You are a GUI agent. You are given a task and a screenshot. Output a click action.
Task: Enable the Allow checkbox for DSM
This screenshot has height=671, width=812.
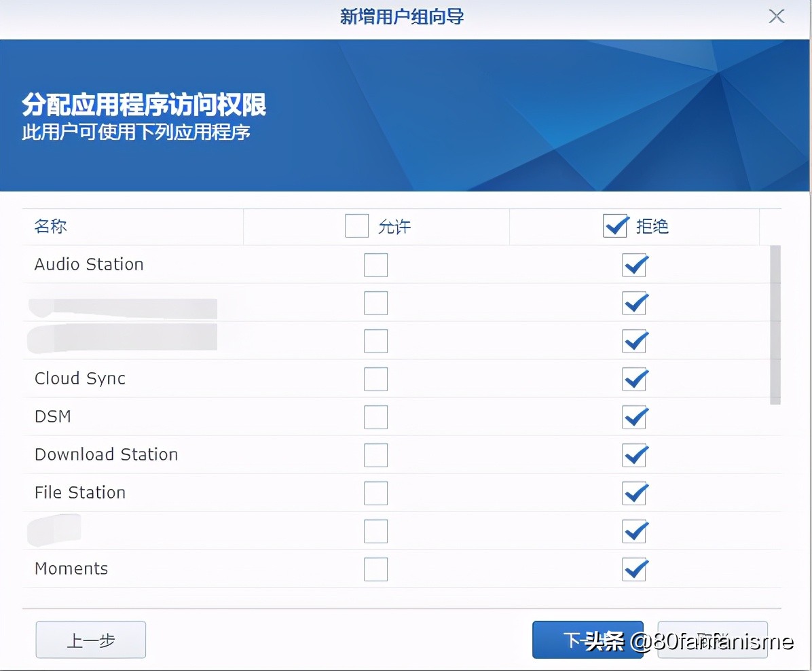click(375, 417)
